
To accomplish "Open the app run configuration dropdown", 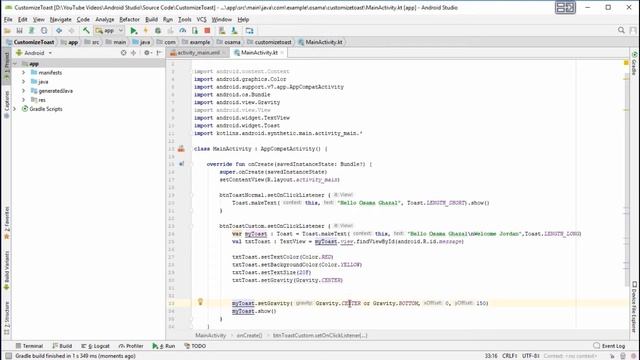I will tap(109, 31).
